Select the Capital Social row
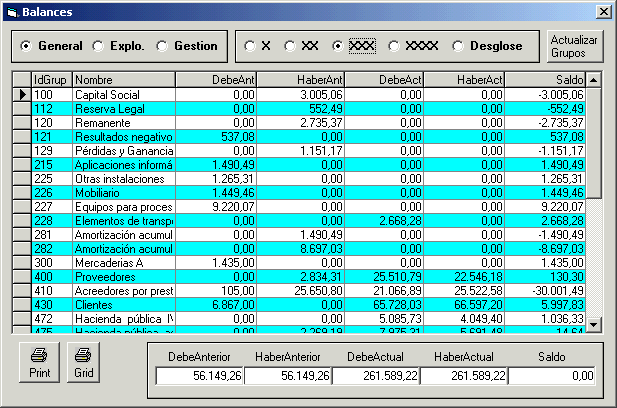This screenshot has height=408, width=617. 123,94
